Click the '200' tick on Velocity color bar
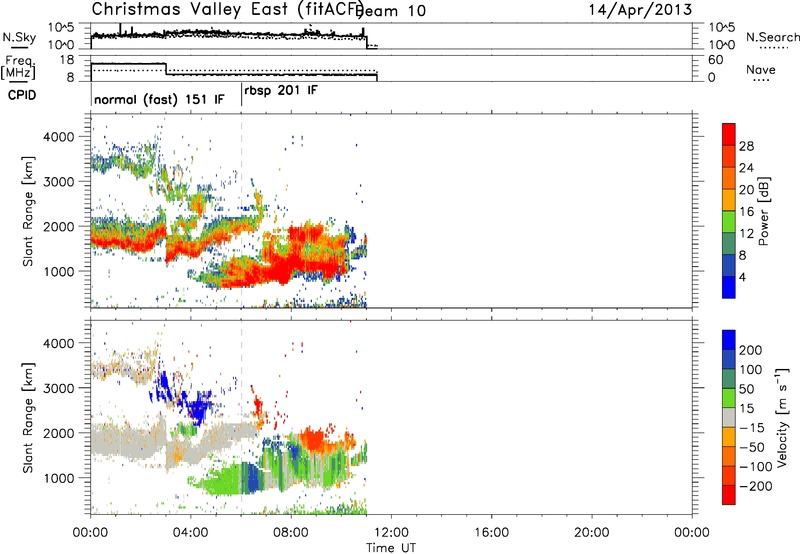This screenshot has width=800, height=554. click(751, 350)
